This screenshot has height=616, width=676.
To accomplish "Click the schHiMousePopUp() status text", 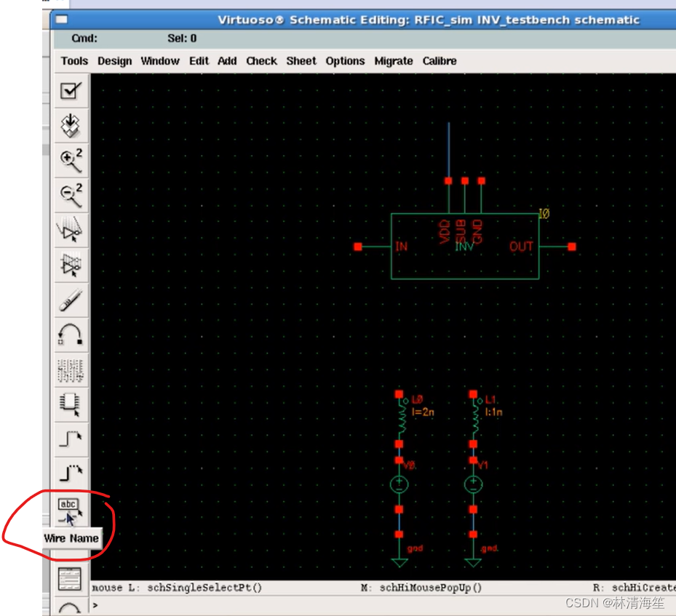I will click(431, 588).
